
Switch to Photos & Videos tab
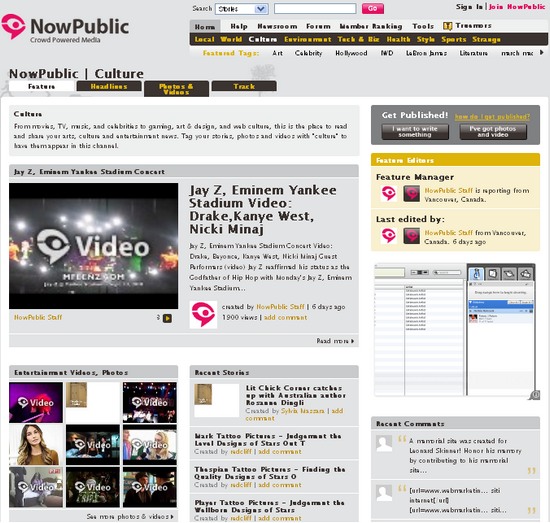[x=176, y=89]
